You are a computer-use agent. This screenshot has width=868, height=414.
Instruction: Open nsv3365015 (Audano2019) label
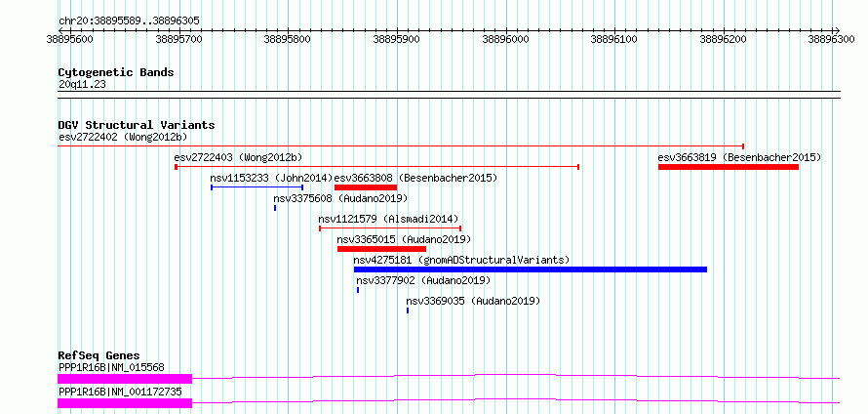point(404,239)
